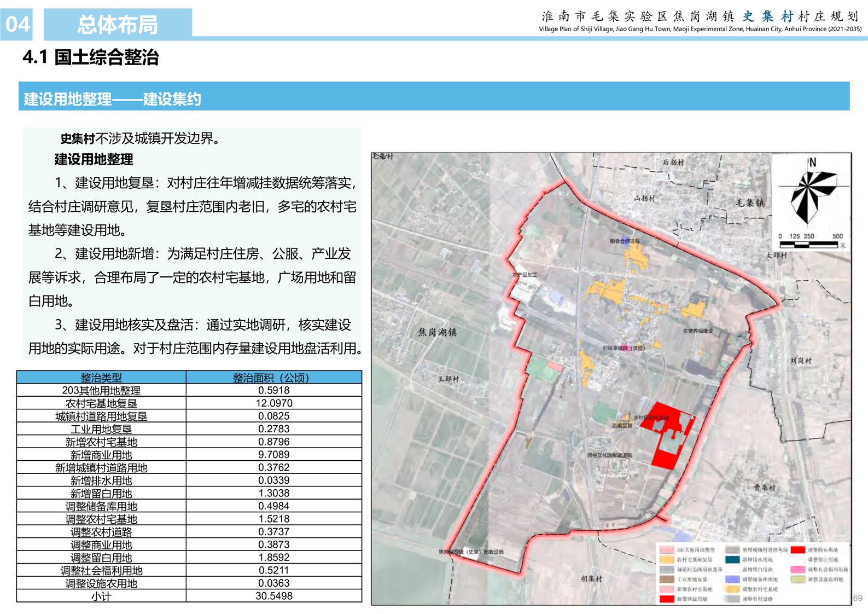
Task: Click the 粮食仓储项目 map marker
Action: point(625,240)
